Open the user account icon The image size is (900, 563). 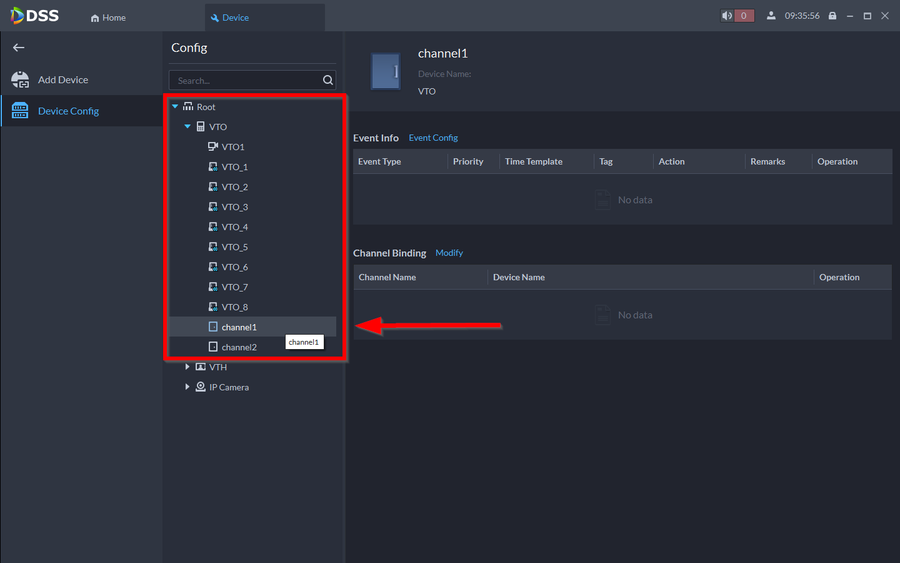point(771,15)
